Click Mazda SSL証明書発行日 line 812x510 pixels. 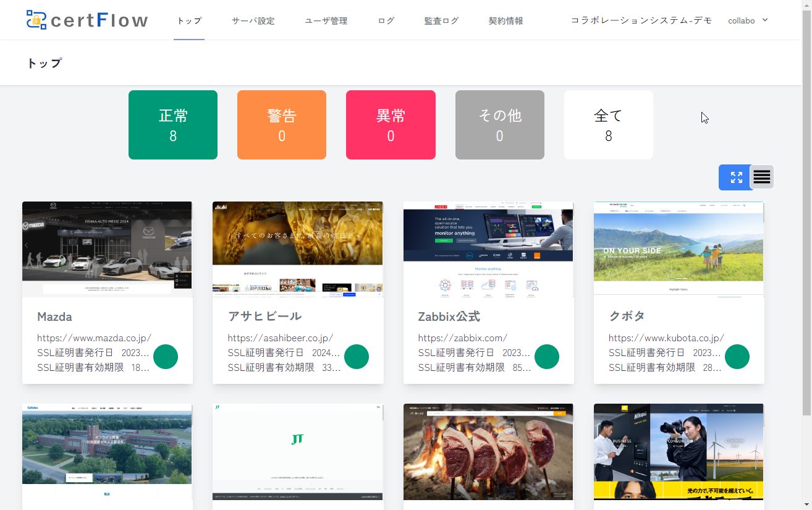tap(93, 353)
